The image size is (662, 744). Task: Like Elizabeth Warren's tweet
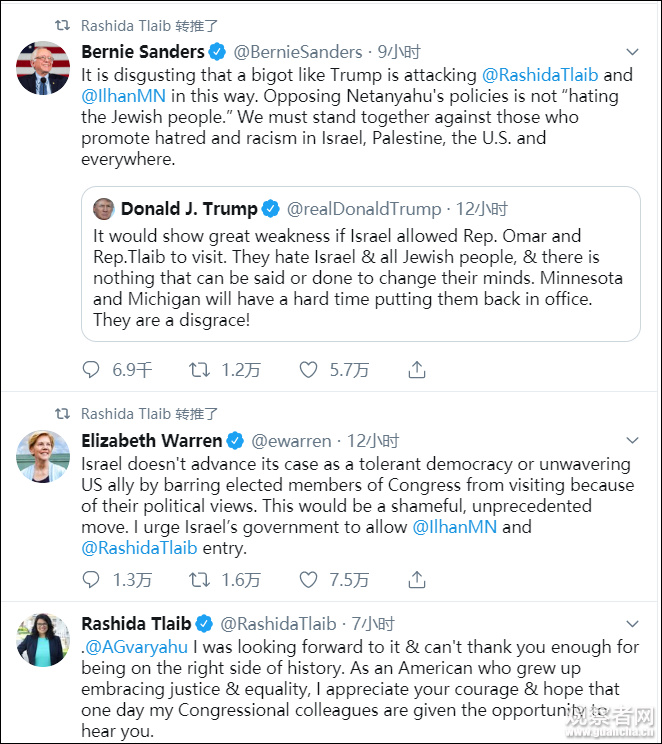[309, 579]
